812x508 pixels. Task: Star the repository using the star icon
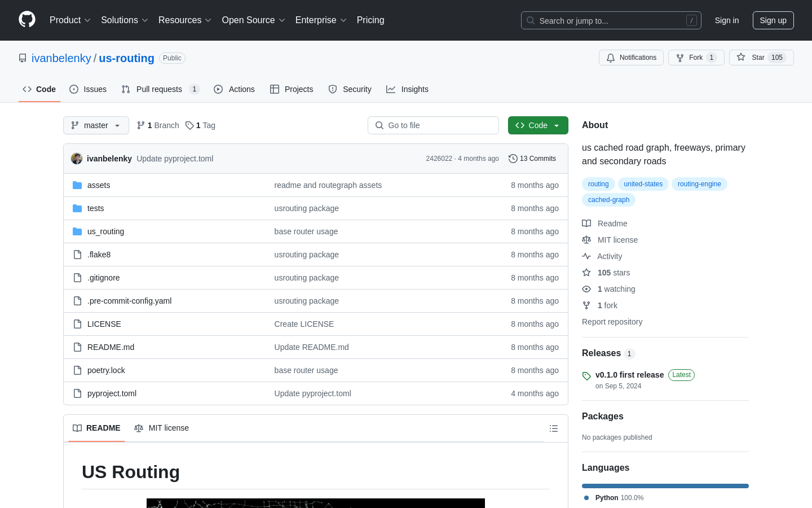[741, 57]
